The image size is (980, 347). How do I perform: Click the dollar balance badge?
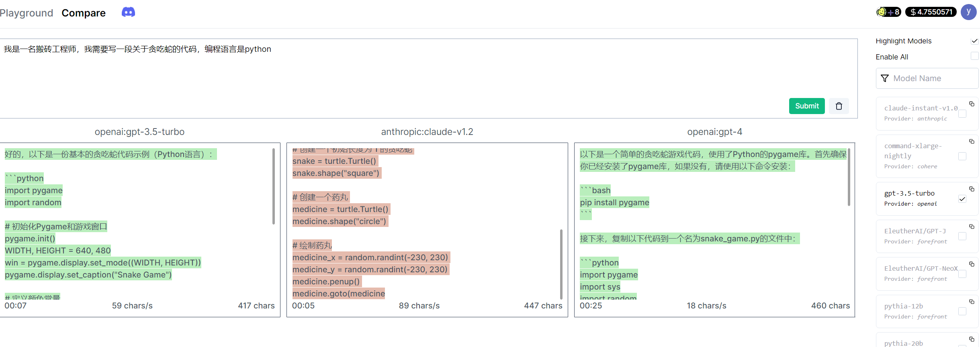[931, 12]
